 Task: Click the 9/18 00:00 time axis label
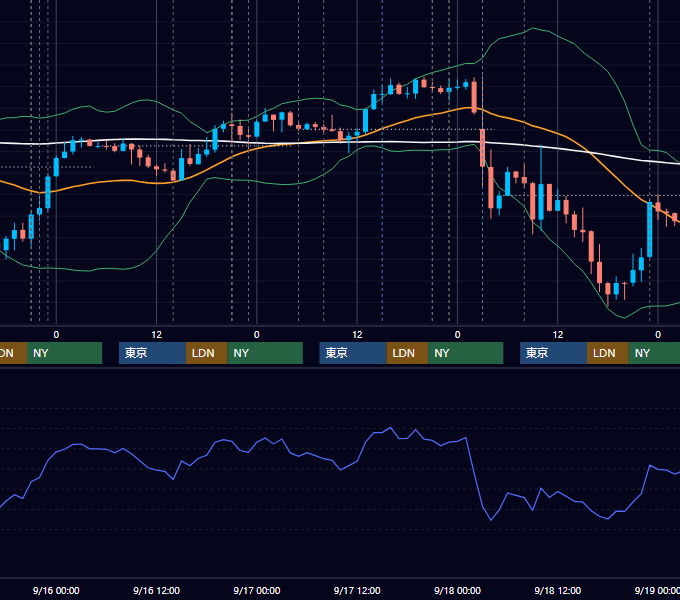point(458,590)
